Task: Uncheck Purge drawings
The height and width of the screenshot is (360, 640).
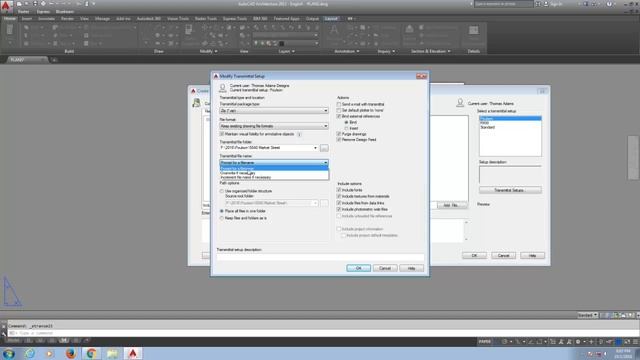Action: coord(351,134)
